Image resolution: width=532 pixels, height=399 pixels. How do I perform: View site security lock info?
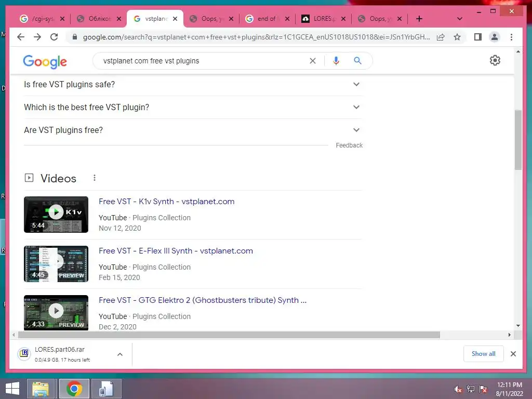pyautogui.click(x=75, y=37)
